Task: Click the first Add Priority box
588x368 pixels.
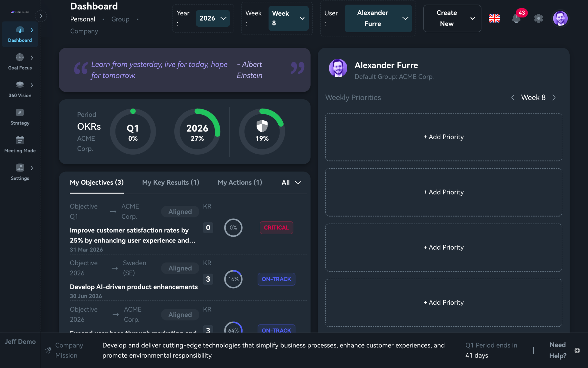Action: (443, 137)
